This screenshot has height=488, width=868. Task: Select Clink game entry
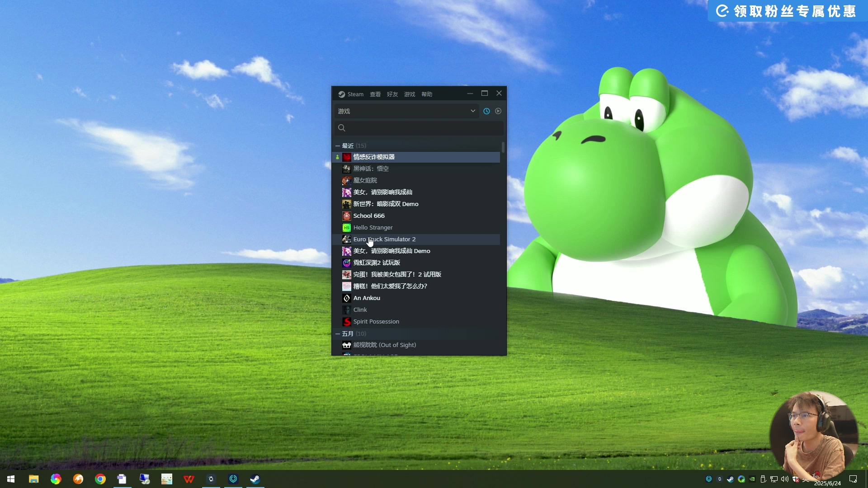pyautogui.click(x=416, y=310)
